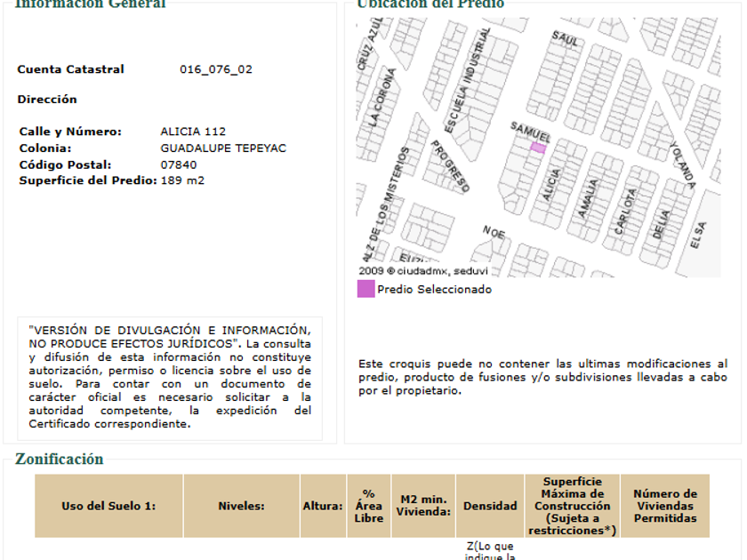Click Superficie Máxima de Construcción header
Image resolution: width=747 pixels, height=560 pixels.
pos(572,506)
